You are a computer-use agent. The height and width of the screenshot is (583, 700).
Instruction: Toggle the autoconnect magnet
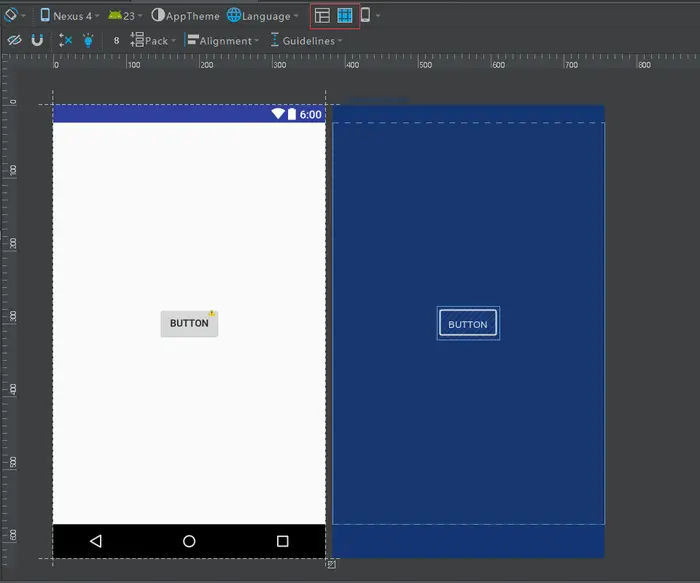coord(37,41)
